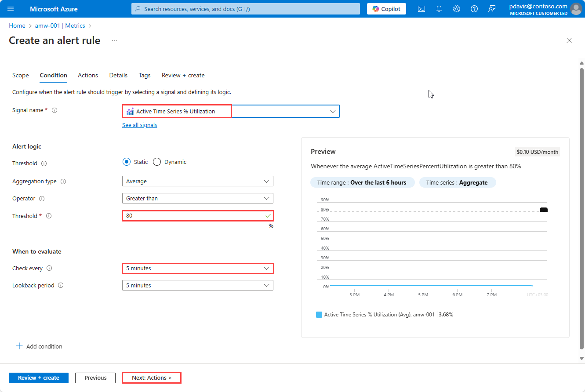Open the feedback icon in header
Viewport: 585px width, 392px height.
click(492, 9)
